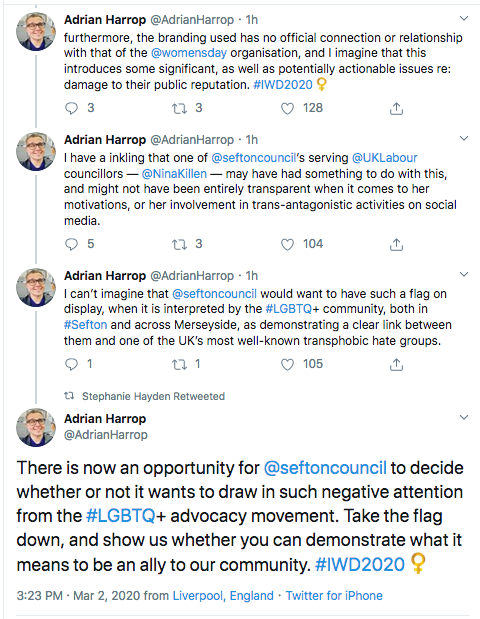Open the @womensday mention link

click(189, 53)
